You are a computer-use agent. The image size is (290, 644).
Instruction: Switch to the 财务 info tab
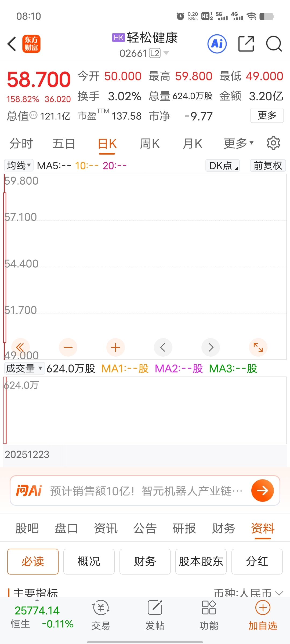click(x=223, y=529)
